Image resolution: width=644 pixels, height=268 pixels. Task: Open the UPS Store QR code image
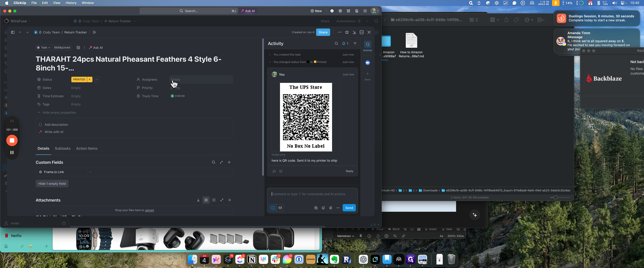[x=306, y=117]
